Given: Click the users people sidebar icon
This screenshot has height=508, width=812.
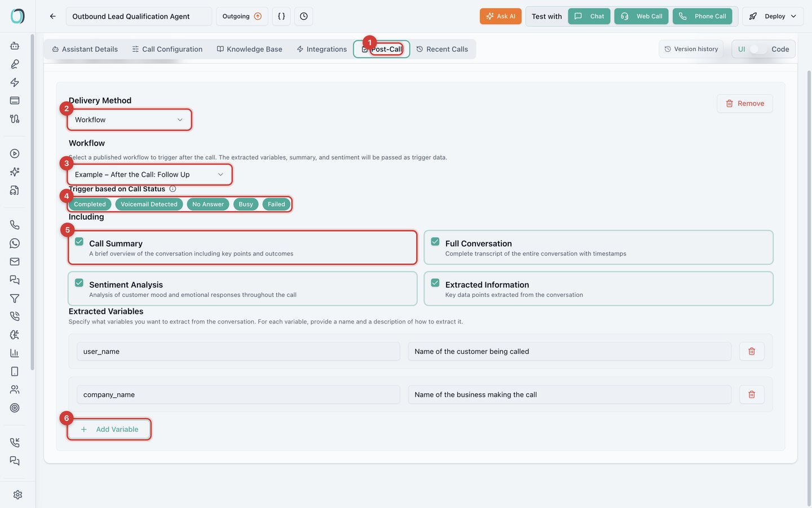Looking at the screenshot, I should click(15, 389).
